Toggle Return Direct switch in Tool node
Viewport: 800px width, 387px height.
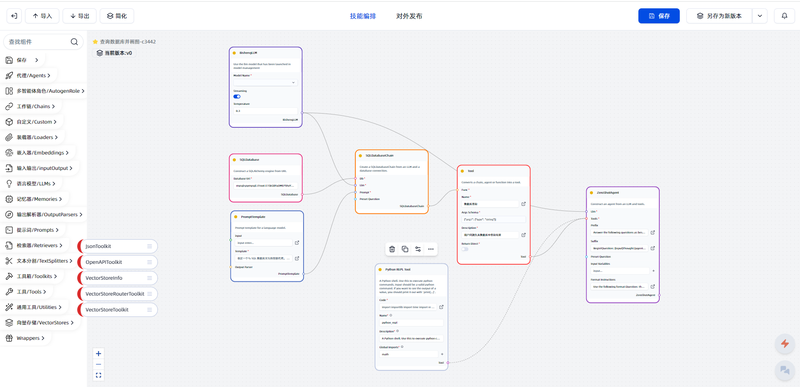click(465, 249)
